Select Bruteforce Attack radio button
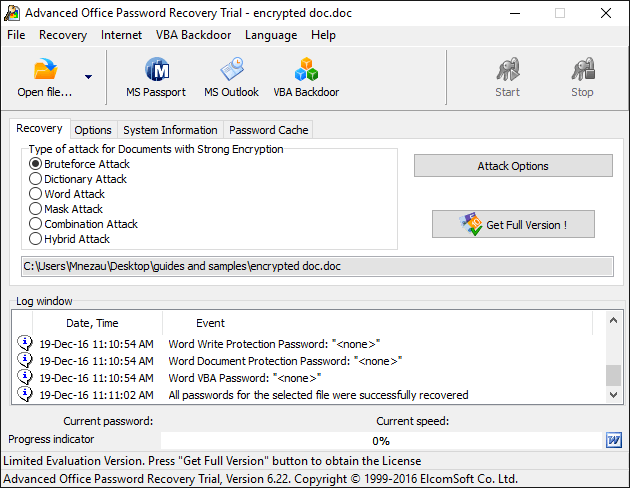The image size is (630, 488). click(x=35, y=164)
